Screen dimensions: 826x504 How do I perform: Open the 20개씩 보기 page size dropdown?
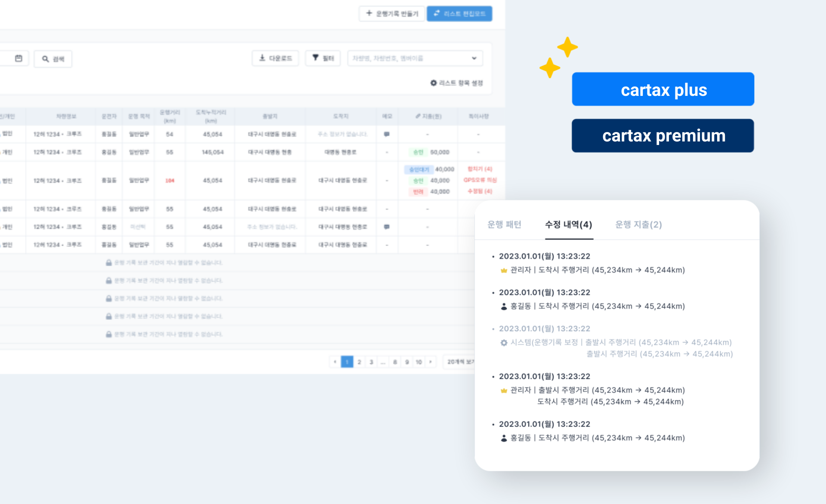(x=459, y=362)
